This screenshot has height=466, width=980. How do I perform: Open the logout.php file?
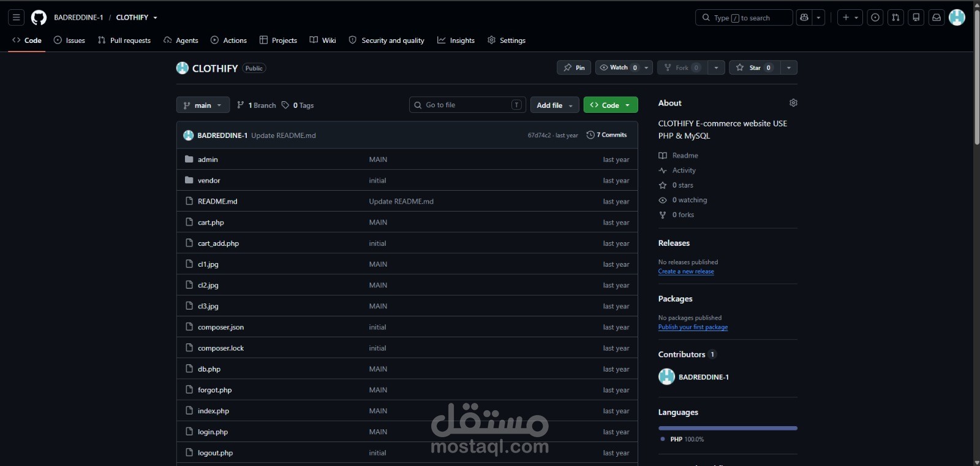click(x=215, y=453)
